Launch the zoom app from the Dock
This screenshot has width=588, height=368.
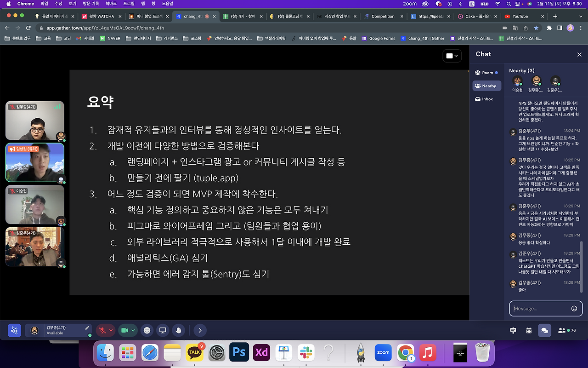coord(383,352)
